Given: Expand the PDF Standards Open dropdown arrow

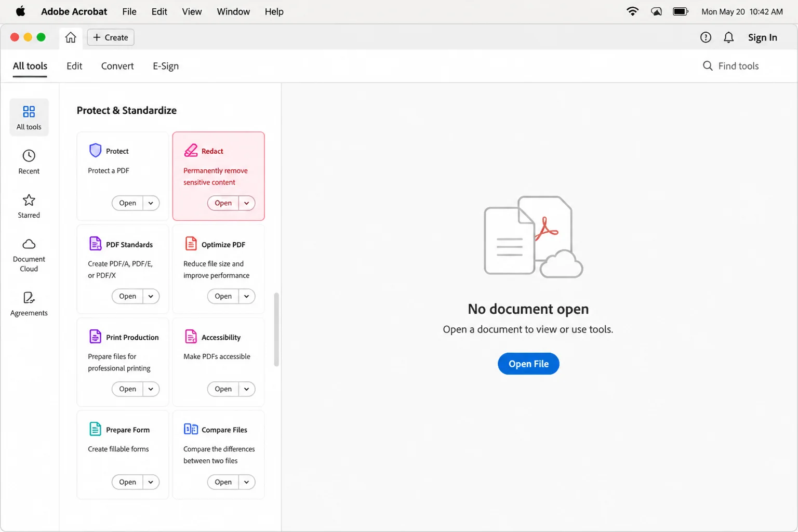Looking at the screenshot, I should pyautogui.click(x=151, y=296).
